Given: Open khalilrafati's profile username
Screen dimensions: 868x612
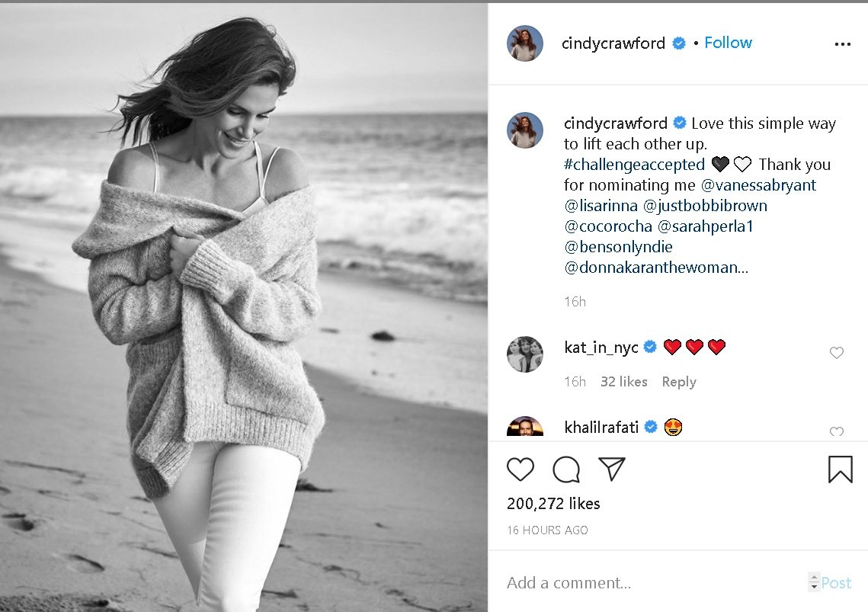Looking at the screenshot, I should coord(601,427).
